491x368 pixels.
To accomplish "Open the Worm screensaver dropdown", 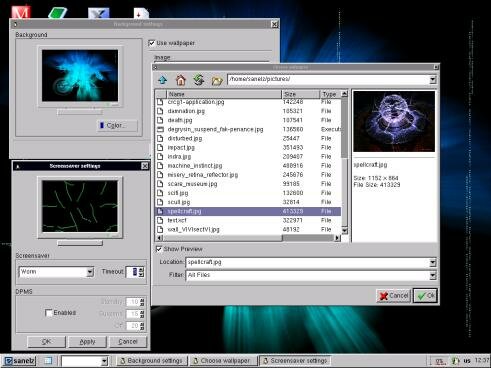I will 90,272.
